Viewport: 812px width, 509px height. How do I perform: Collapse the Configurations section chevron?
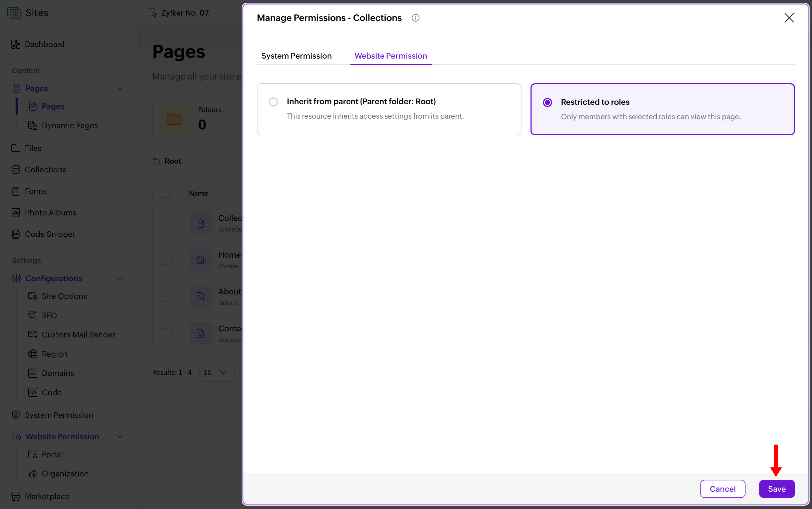tap(120, 278)
